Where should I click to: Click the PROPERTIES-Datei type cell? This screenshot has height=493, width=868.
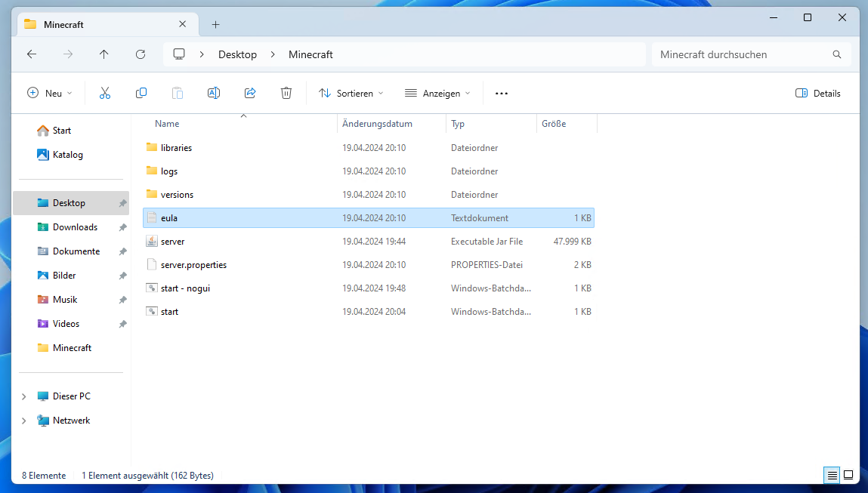pos(487,264)
